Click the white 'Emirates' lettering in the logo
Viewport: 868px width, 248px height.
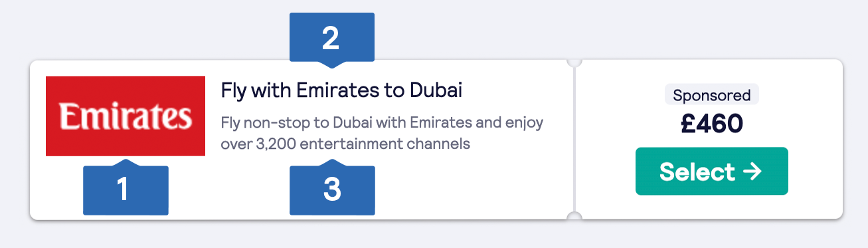pos(126,116)
